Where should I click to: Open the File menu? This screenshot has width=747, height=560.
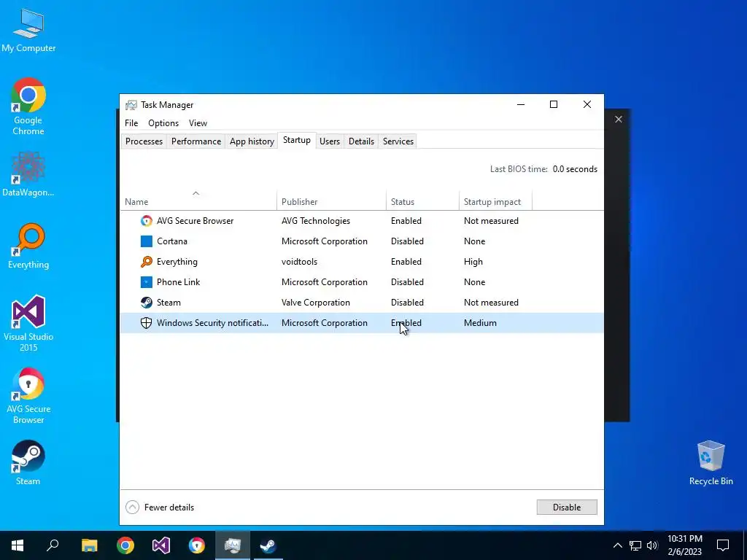point(131,123)
